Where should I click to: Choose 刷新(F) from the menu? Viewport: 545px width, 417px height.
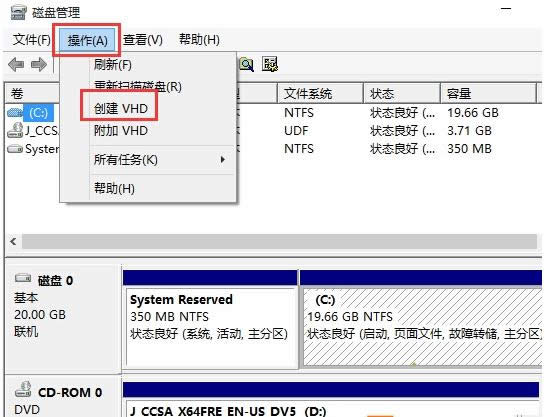pyautogui.click(x=113, y=65)
